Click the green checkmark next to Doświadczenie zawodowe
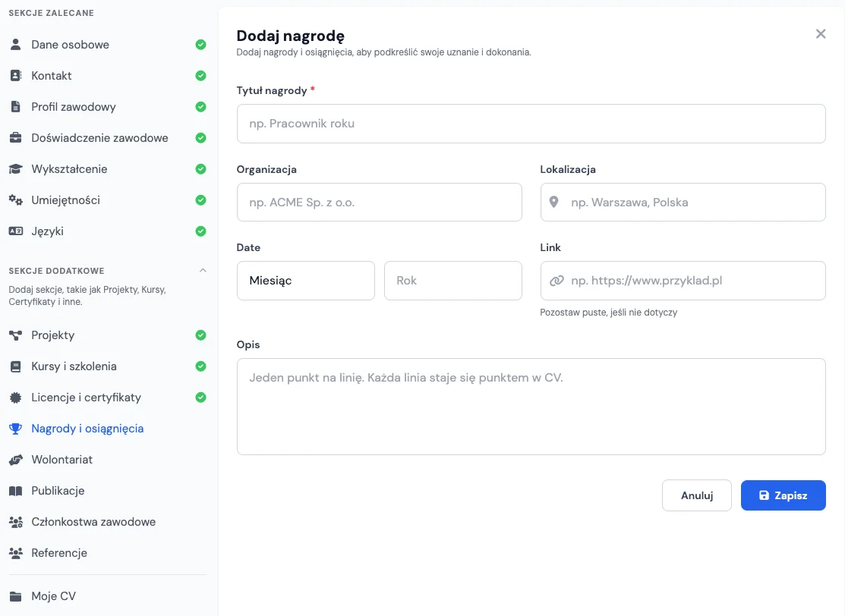 point(200,138)
